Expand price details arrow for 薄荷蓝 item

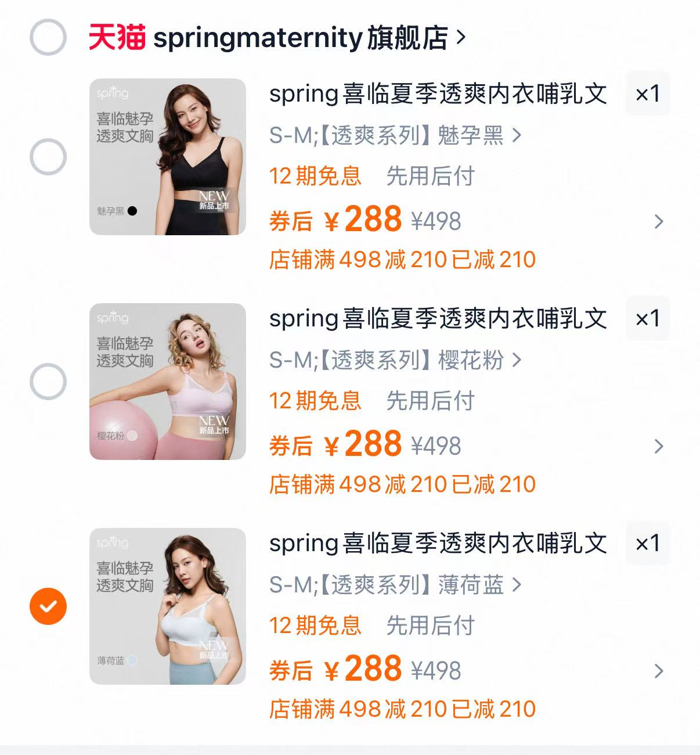point(659,671)
